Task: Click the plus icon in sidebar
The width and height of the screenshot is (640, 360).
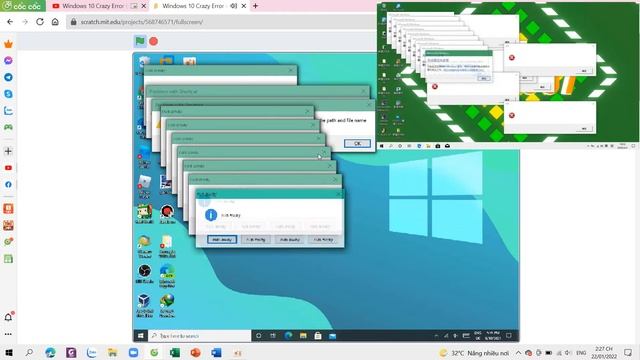Action: click(8, 151)
